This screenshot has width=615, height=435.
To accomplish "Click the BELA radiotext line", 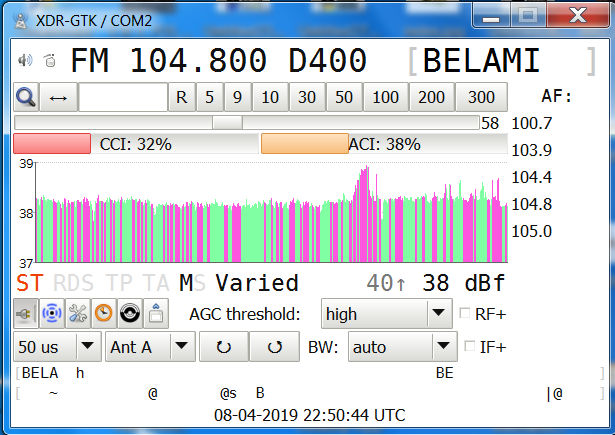I will pyautogui.click(x=309, y=373).
